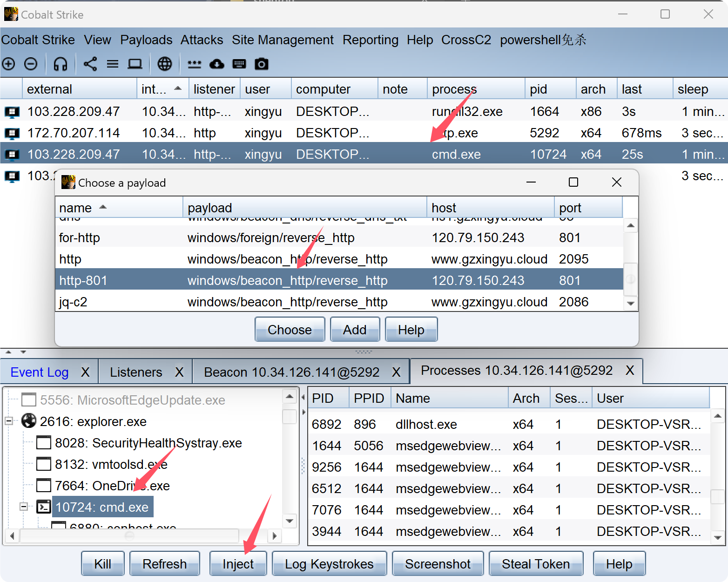
Task: Click the globe web icon in toolbar
Action: point(165,64)
